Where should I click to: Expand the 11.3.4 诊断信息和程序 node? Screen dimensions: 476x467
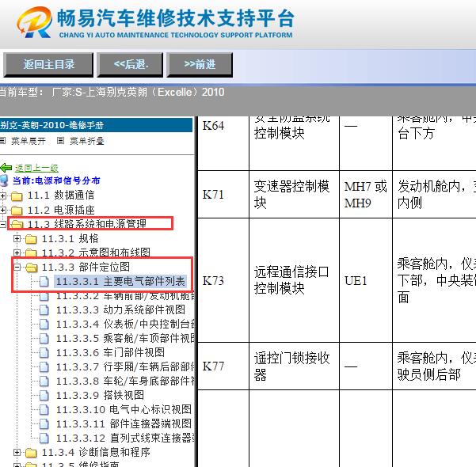17,453
